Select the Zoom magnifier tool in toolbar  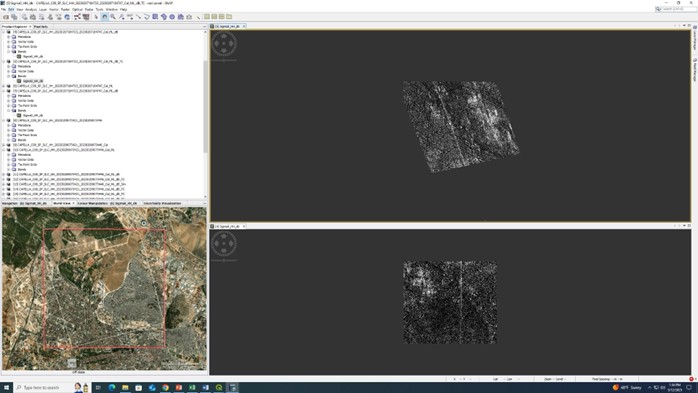coord(113,16)
